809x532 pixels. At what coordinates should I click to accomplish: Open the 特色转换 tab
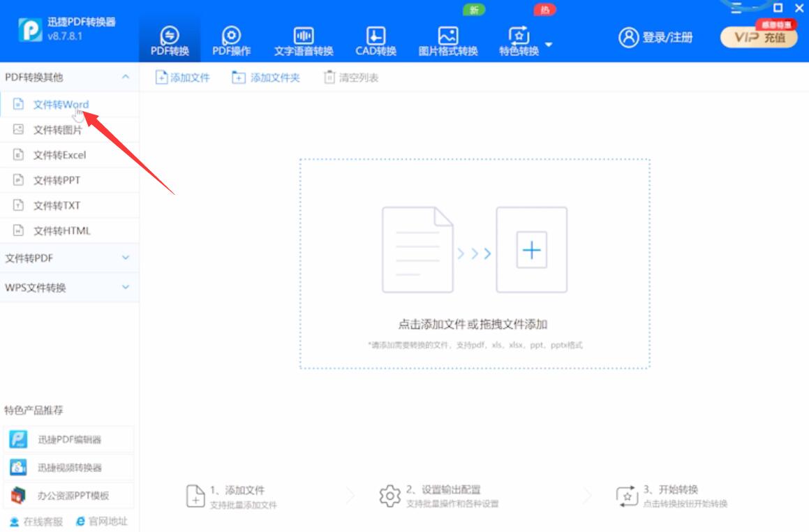coord(519,40)
